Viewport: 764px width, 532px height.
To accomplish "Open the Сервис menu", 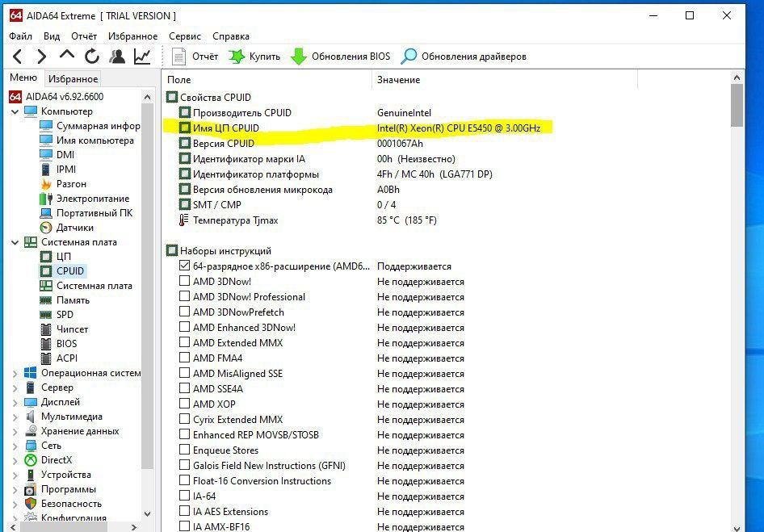I will [x=185, y=36].
